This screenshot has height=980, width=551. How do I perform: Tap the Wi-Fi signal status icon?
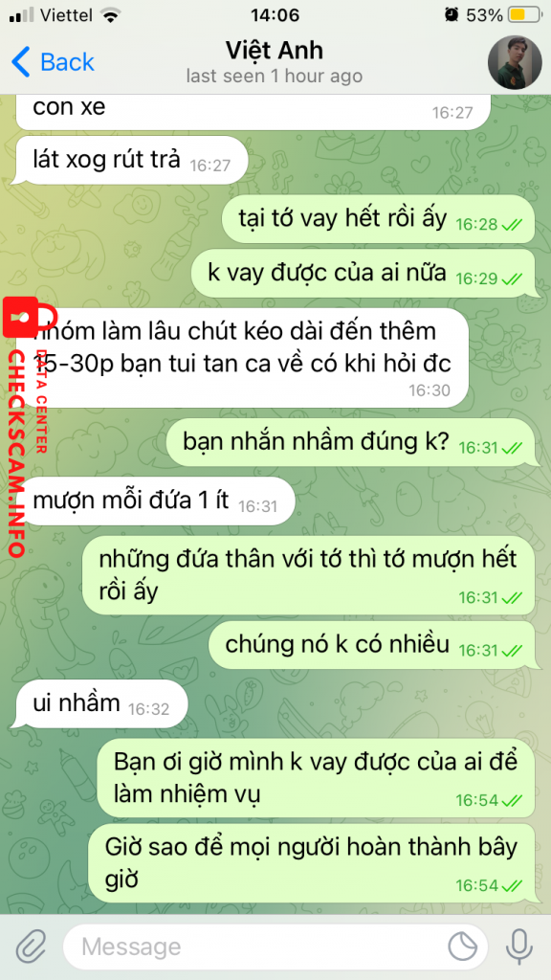point(111,15)
